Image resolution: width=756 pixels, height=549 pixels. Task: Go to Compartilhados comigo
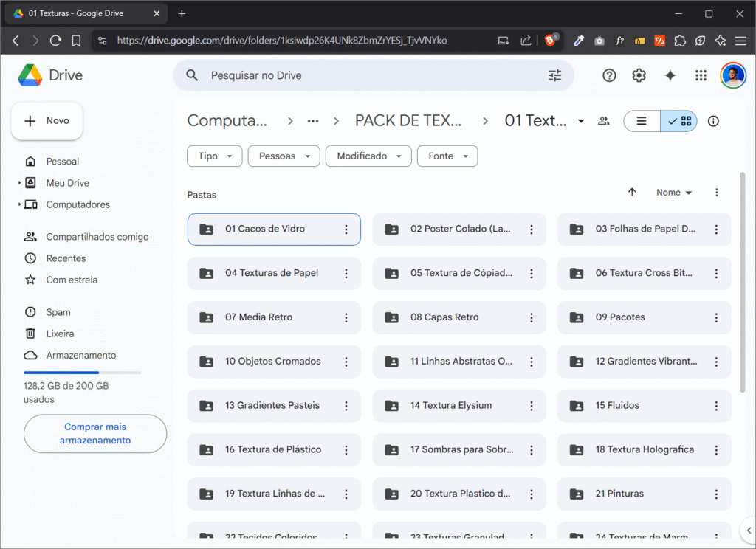pyautogui.click(x=97, y=237)
